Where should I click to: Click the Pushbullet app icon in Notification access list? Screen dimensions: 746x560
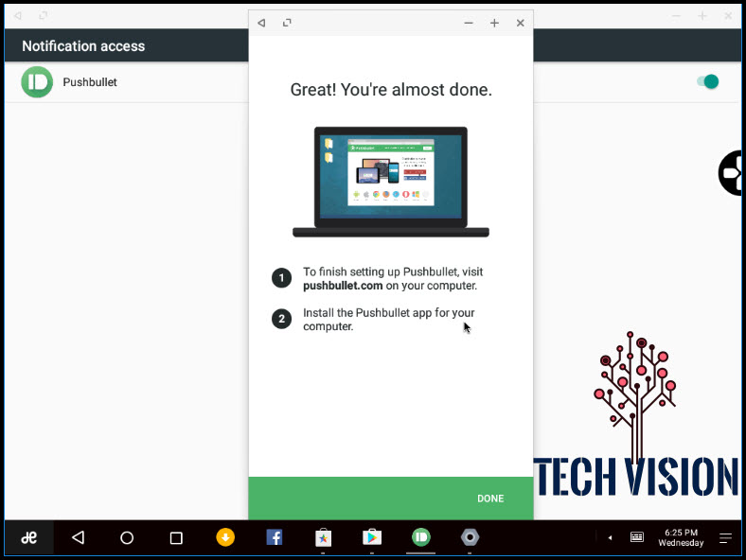pyautogui.click(x=37, y=81)
